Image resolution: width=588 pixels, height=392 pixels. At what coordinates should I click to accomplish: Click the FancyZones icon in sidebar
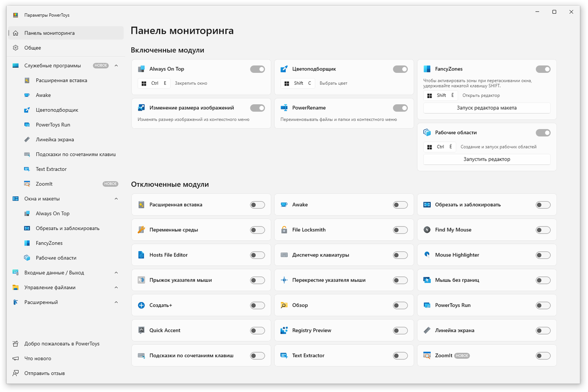(x=26, y=243)
